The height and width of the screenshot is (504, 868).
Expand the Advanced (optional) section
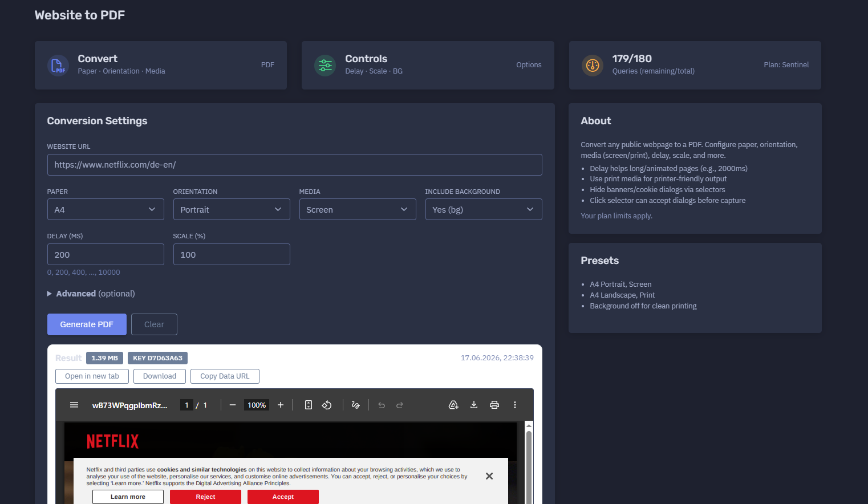[91, 294]
